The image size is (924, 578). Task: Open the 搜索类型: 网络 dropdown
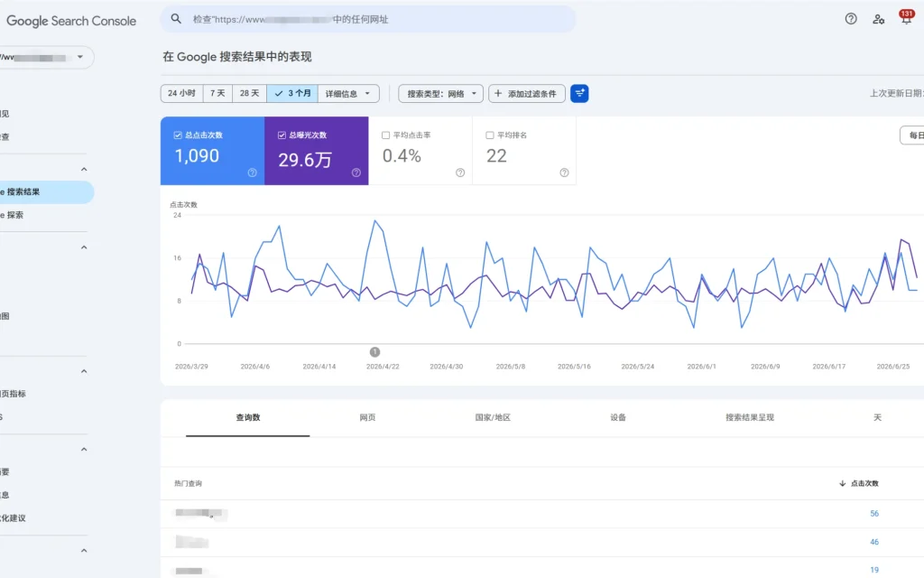coord(440,93)
